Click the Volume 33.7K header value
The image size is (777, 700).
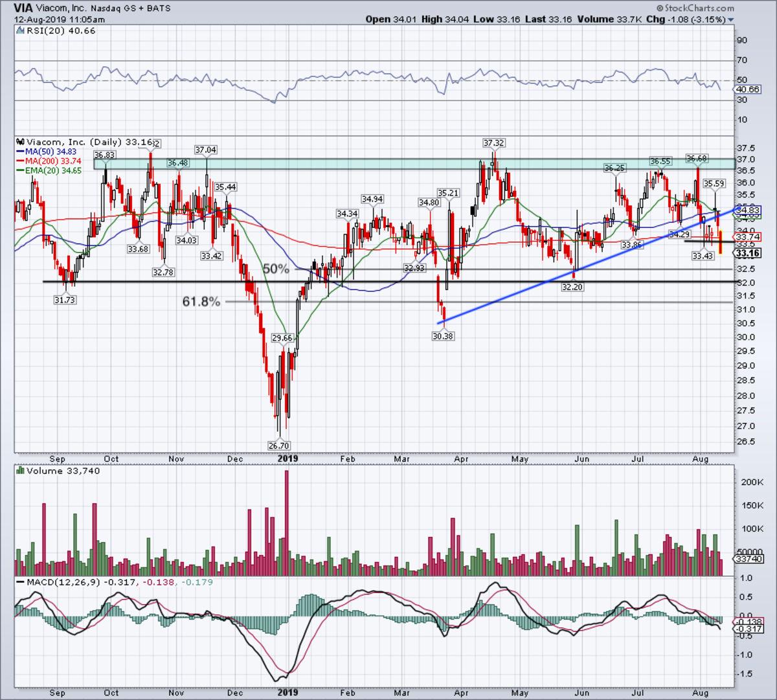(610, 19)
